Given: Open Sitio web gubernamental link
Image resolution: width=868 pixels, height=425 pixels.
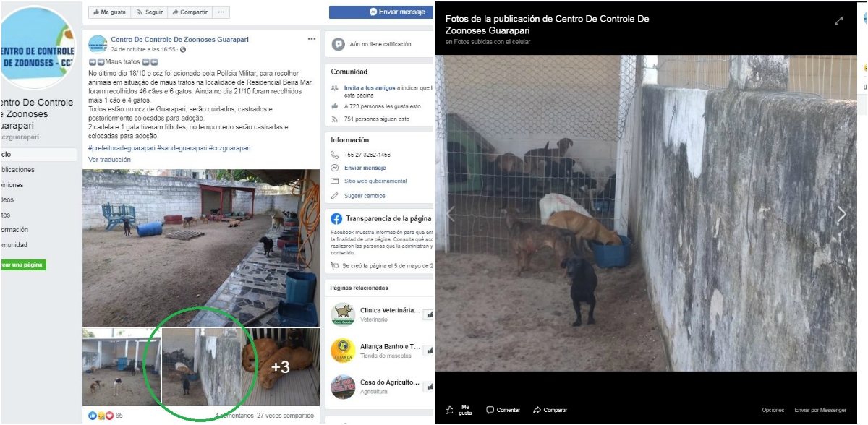Looking at the screenshot, I should tap(375, 181).
